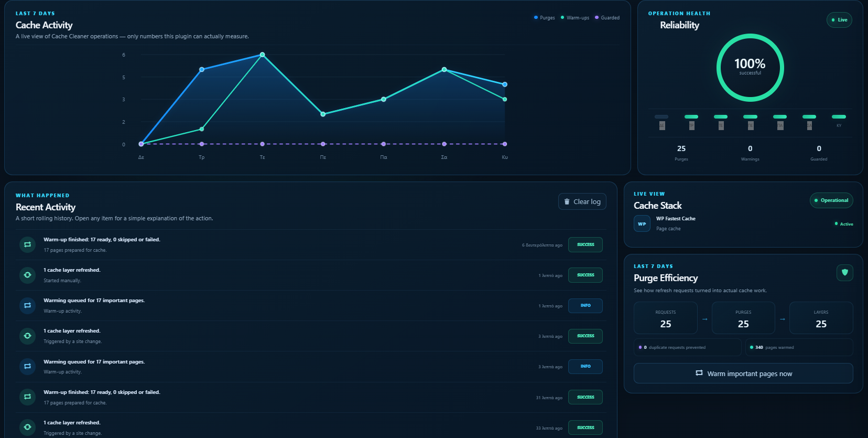Click the SUCCESS badge on the 'Started manually' entry

pyautogui.click(x=585, y=275)
